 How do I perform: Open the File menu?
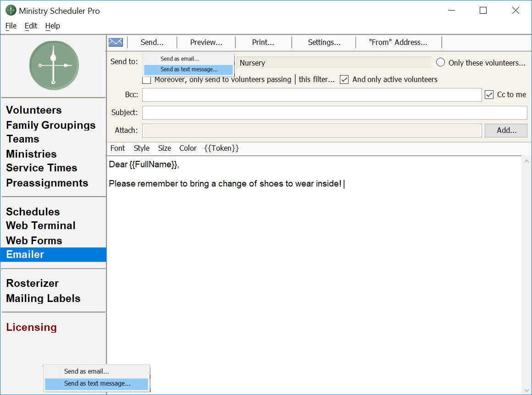[x=11, y=26]
